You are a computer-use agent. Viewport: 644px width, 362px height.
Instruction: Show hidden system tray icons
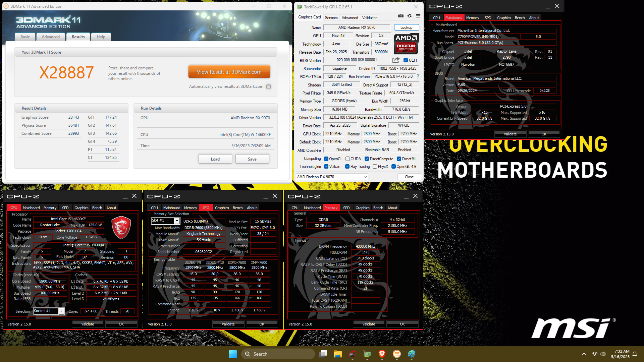click(x=584, y=354)
